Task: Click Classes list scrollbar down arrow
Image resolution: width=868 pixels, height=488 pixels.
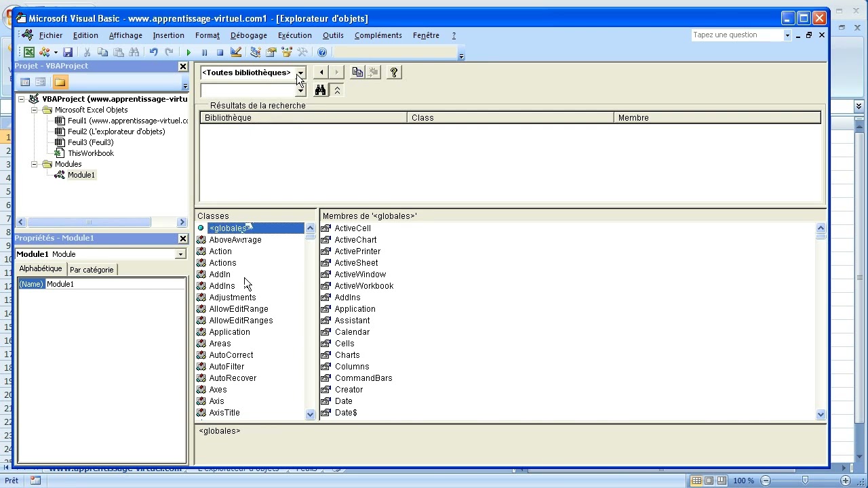Action: [x=311, y=414]
